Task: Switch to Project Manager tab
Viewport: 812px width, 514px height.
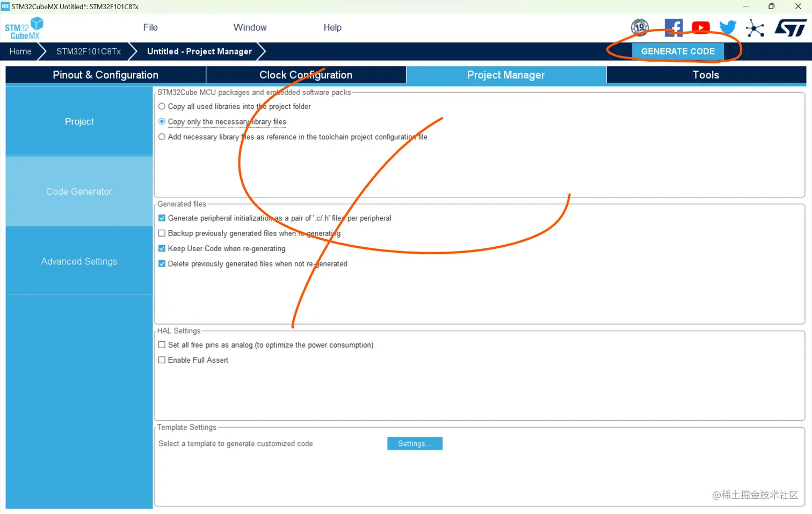Action: (506, 75)
